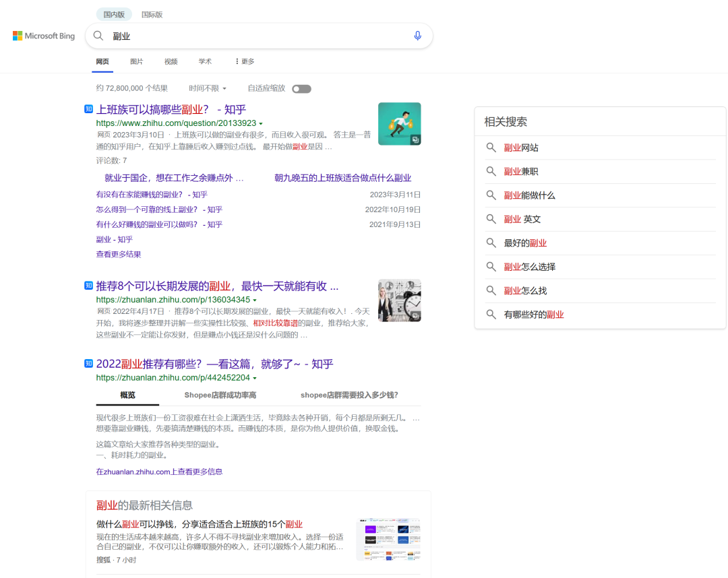Click the search magnifier icon in search box
The width and height of the screenshot is (728, 578).
[98, 36]
